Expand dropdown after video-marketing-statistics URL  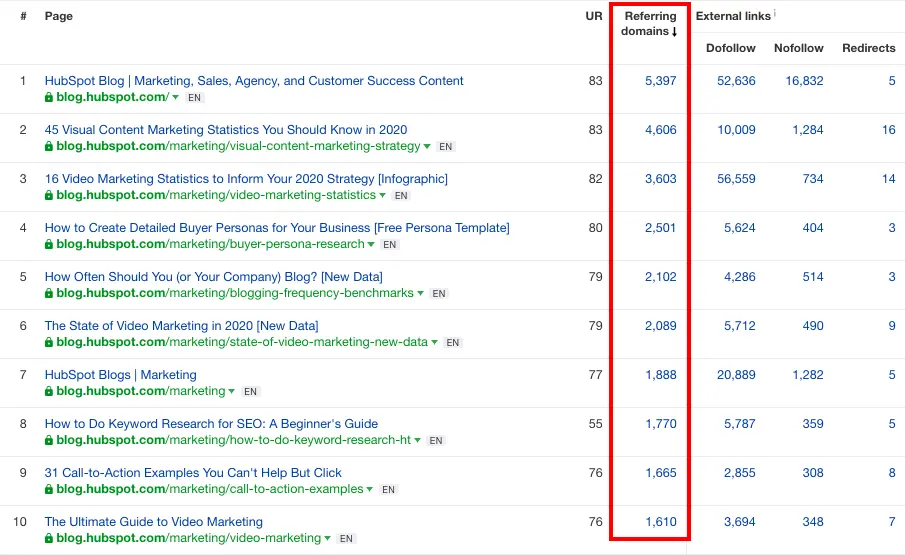pos(382,196)
